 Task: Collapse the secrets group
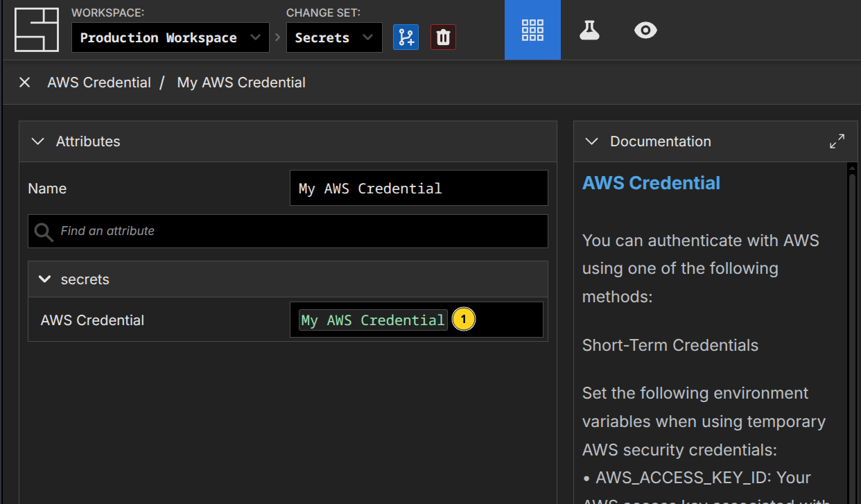click(x=45, y=279)
